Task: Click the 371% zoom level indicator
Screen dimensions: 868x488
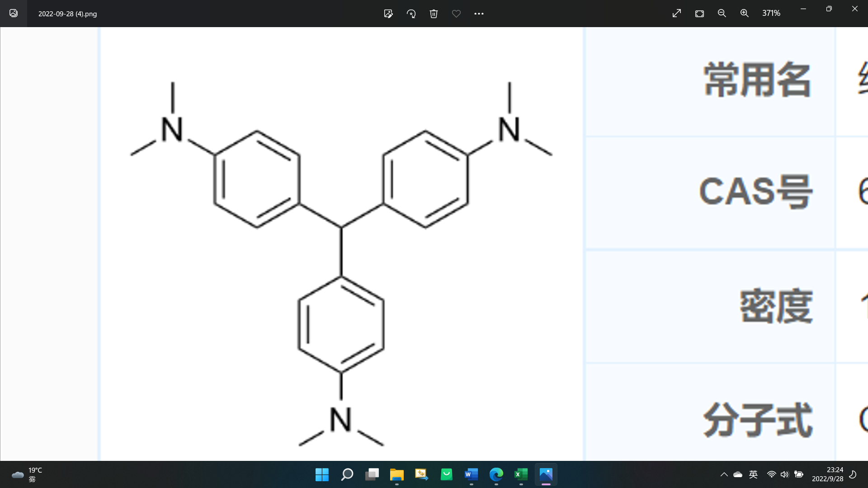Action: point(771,14)
